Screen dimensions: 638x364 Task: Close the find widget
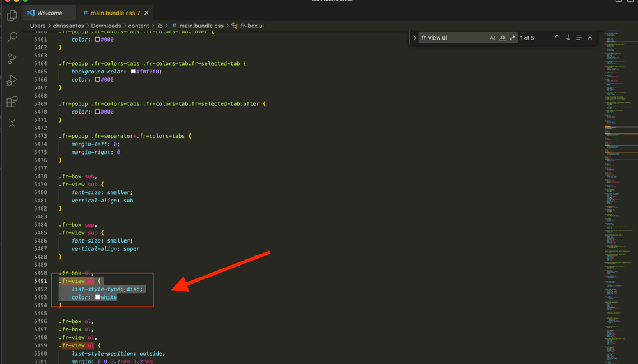coord(590,38)
